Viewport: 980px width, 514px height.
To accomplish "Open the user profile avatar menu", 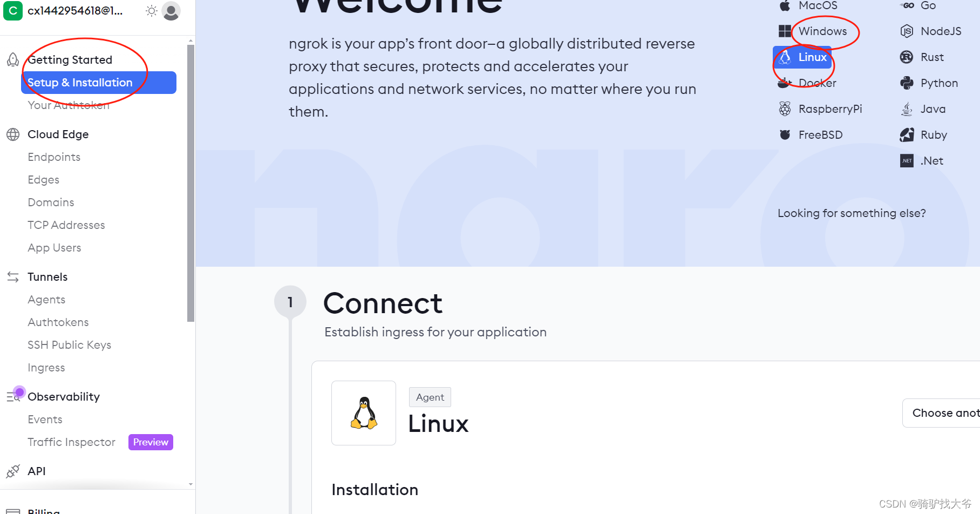I will point(171,11).
